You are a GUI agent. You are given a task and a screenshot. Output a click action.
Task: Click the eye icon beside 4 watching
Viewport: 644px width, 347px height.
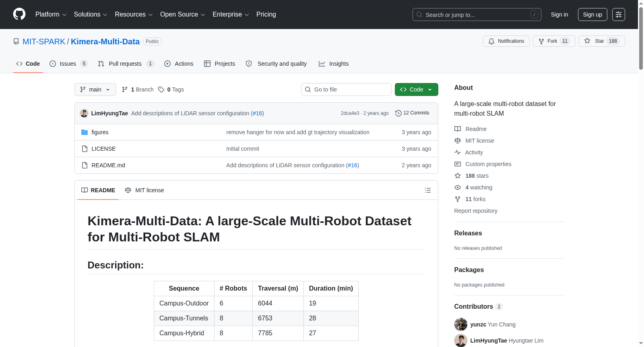tap(458, 187)
